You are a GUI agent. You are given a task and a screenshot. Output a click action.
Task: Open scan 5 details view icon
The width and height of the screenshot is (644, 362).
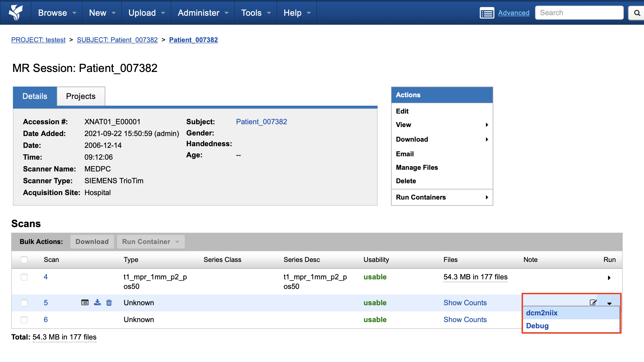(x=85, y=302)
